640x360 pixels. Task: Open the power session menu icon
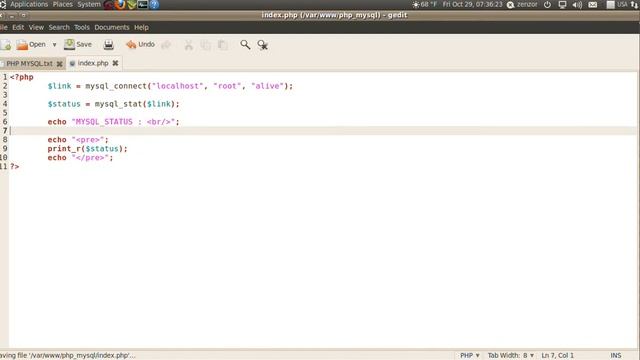(547, 4)
